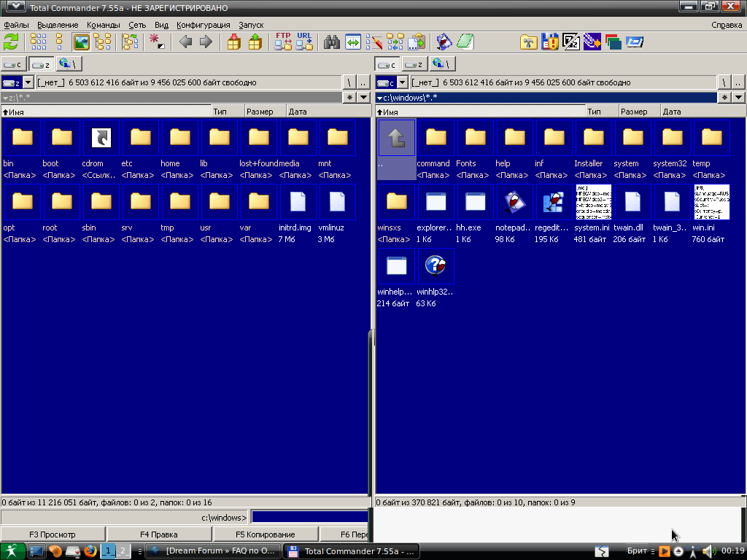Open Firefox from the taskbar
The image size is (747, 560).
tap(90, 551)
